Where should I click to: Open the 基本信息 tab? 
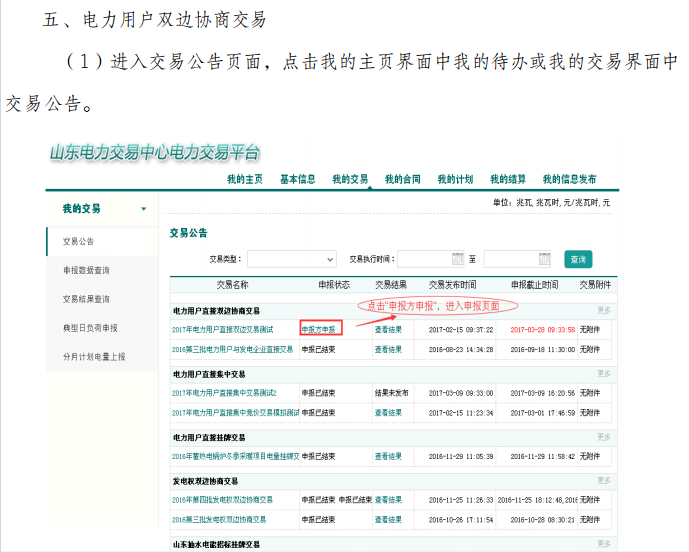point(297,180)
